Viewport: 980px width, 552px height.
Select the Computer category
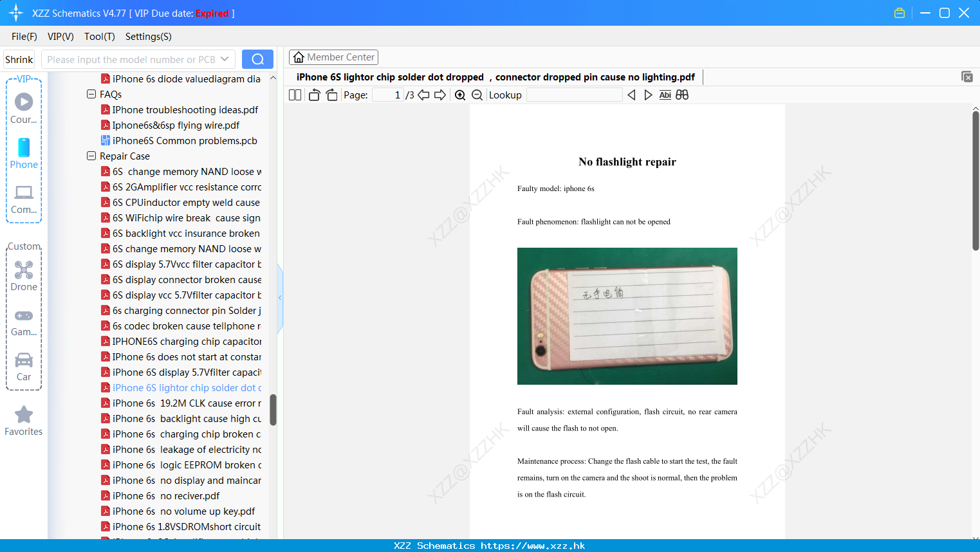tap(24, 199)
